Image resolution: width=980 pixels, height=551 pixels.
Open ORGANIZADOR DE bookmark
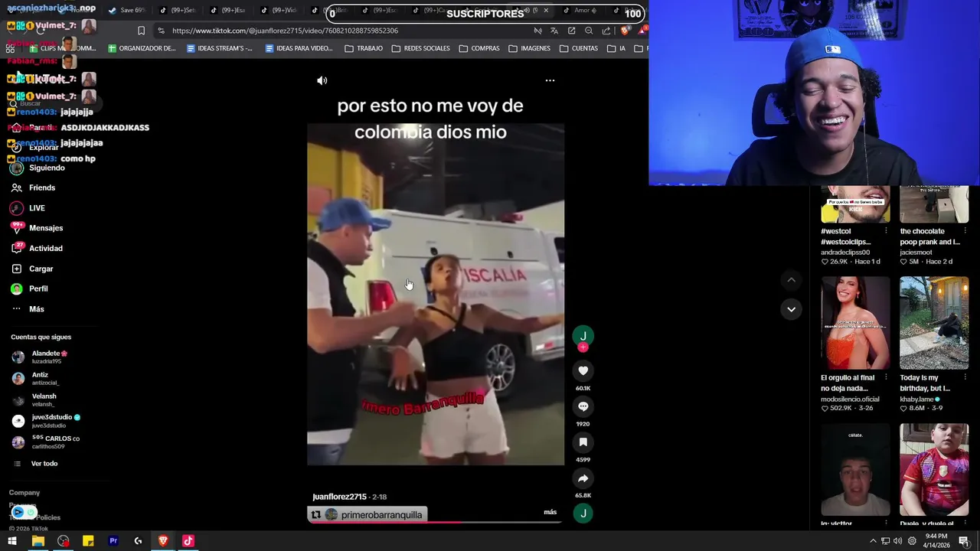pyautogui.click(x=142, y=48)
